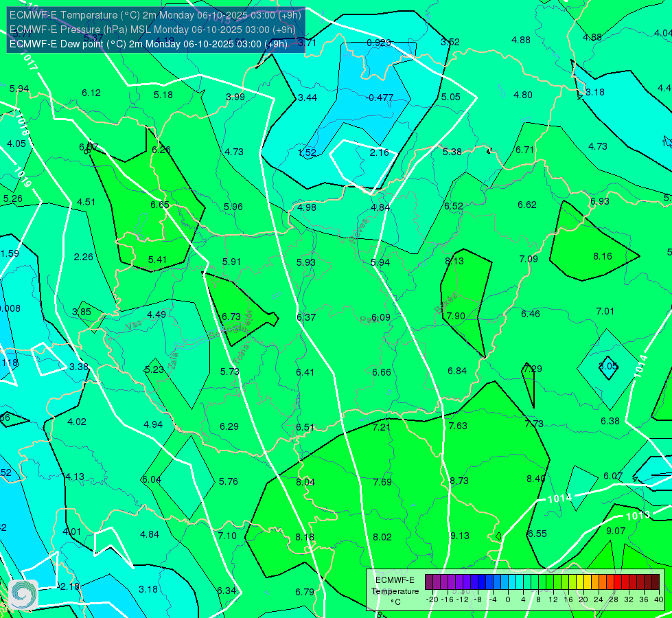Image resolution: width=672 pixels, height=618 pixels.
Task: Click the 7.01 temperature value
Action: tap(605, 311)
